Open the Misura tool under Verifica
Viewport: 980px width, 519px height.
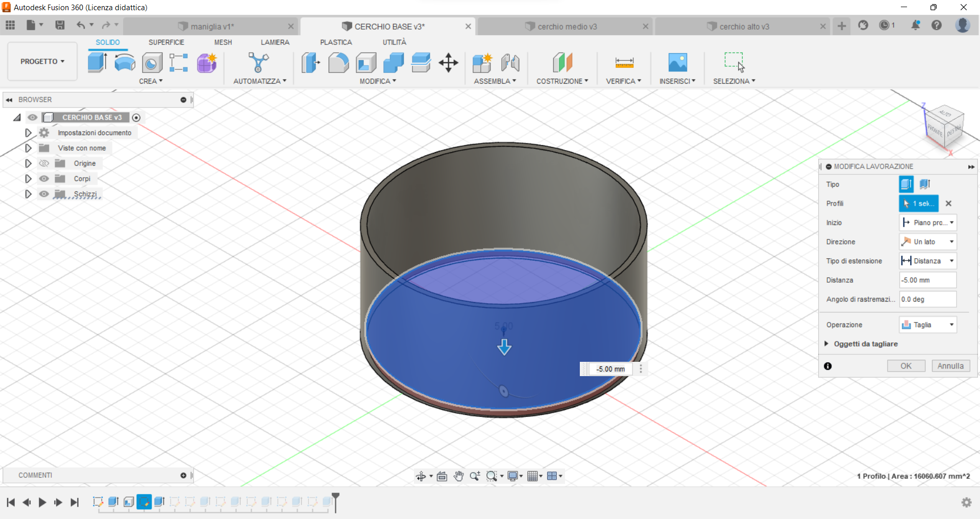point(623,62)
